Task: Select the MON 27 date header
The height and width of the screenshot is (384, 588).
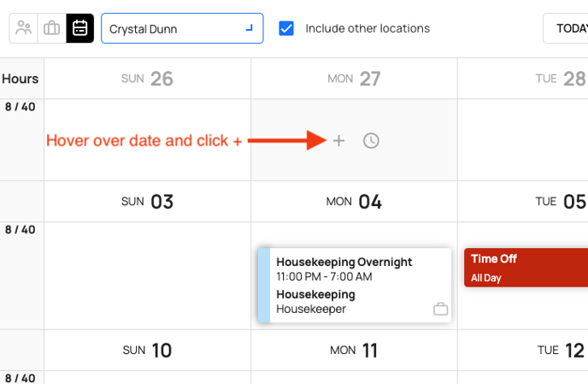Action: [354, 79]
